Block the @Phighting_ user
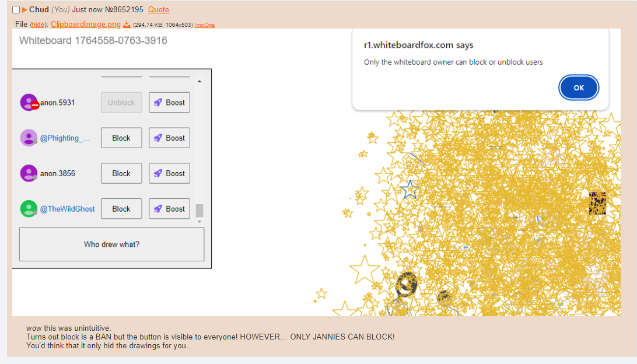 coord(121,138)
